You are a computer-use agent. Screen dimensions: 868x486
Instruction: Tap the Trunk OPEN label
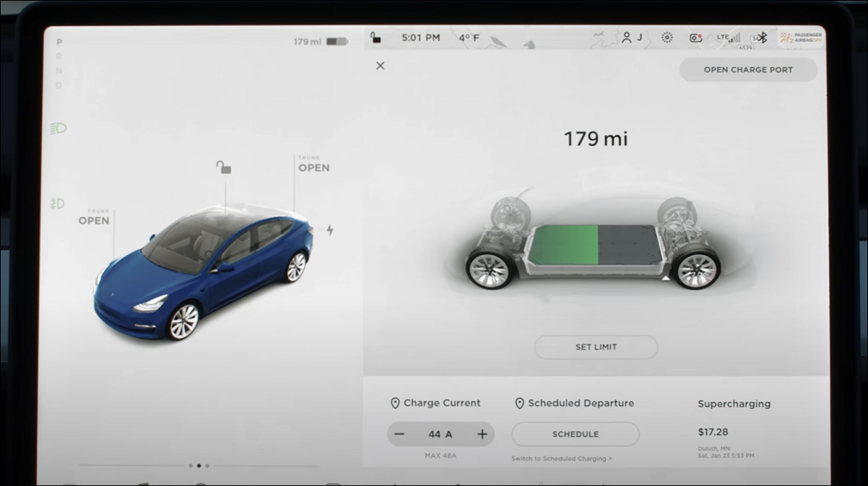pyautogui.click(x=314, y=164)
